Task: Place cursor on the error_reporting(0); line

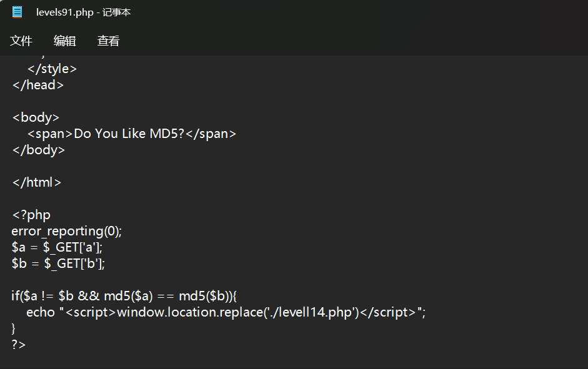Action: coord(66,231)
